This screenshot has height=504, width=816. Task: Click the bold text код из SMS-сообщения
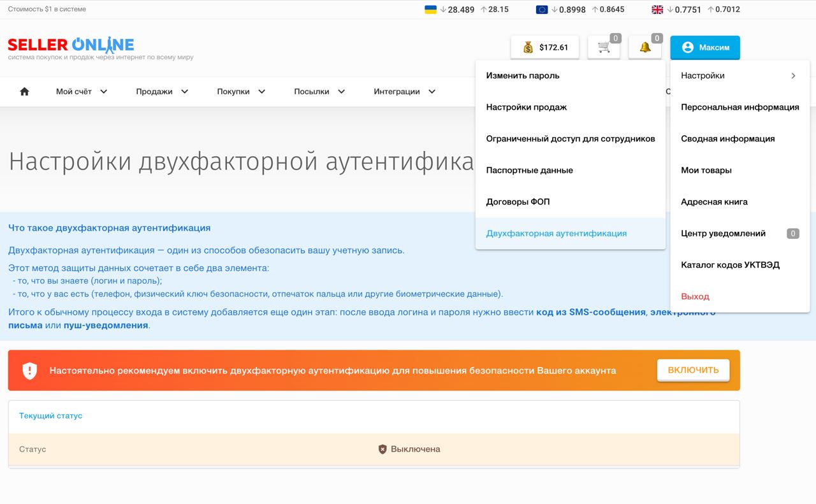(x=591, y=312)
